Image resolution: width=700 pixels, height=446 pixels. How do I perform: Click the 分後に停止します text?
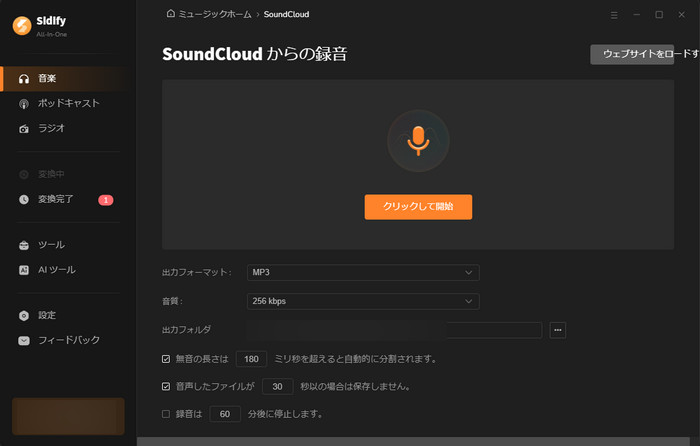point(285,414)
